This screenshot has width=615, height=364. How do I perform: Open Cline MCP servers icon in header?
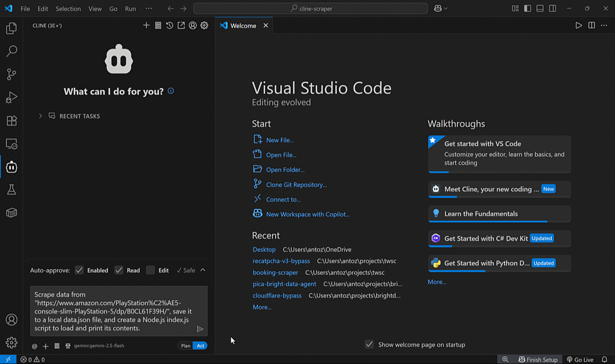point(158,26)
